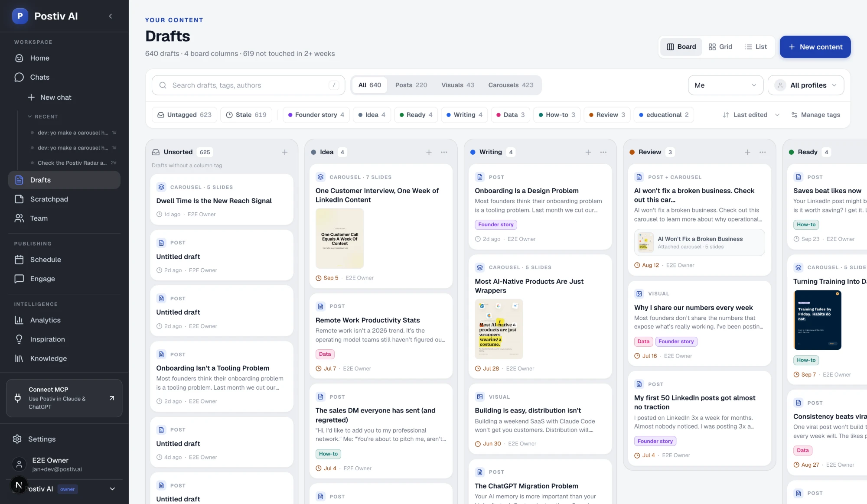Screen dimensions: 867x504
Task: Toggle the Ready tag filter
Action: (x=416, y=115)
